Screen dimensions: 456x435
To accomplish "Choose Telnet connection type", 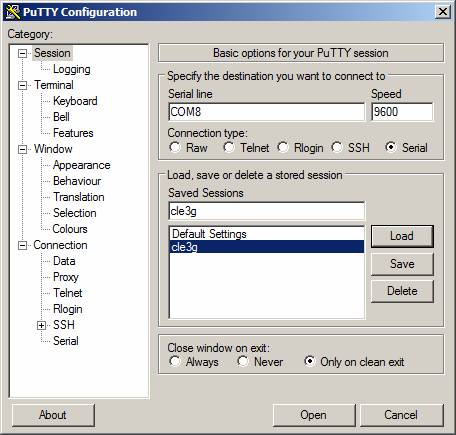I will pyautogui.click(x=229, y=147).
